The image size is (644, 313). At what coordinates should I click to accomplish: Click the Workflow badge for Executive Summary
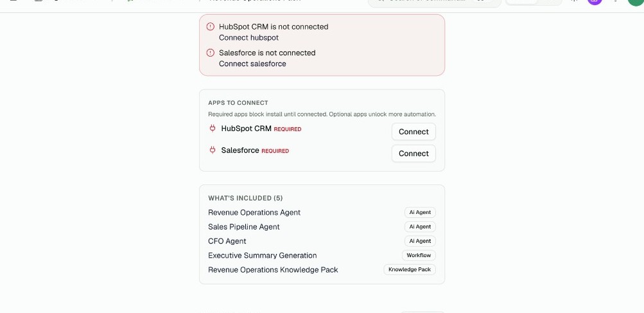click(419, 255)
